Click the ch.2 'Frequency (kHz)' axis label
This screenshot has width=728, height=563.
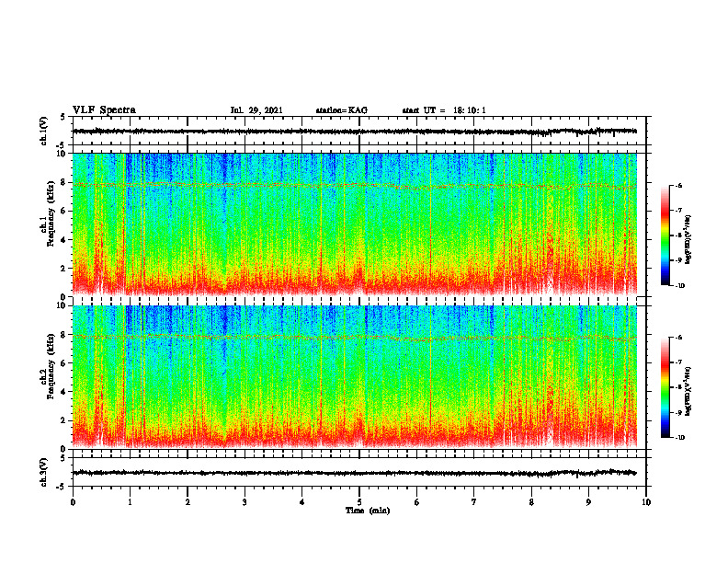[49, 366]
